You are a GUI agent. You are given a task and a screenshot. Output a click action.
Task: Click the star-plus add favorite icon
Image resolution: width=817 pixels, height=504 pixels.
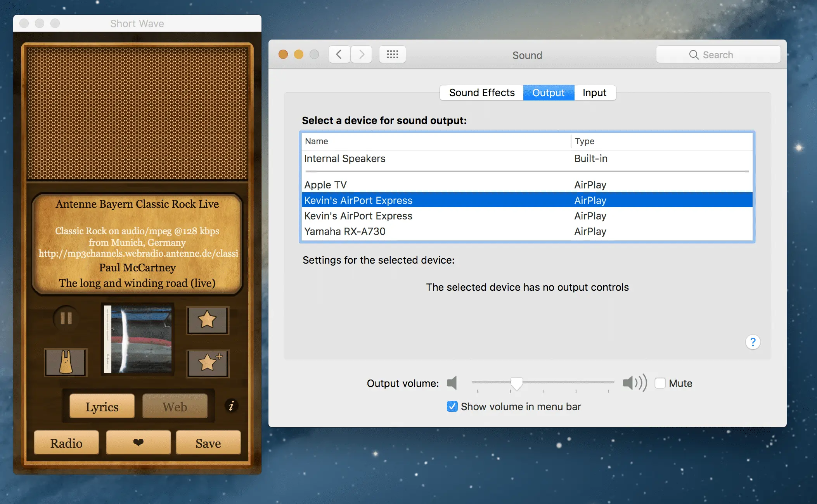208,363
